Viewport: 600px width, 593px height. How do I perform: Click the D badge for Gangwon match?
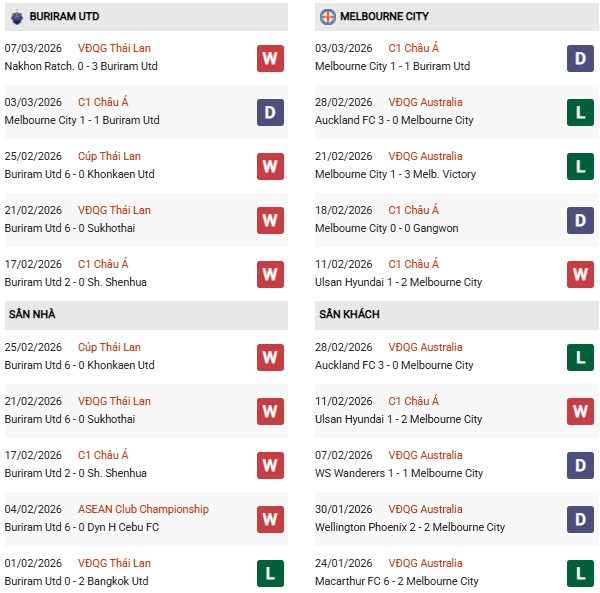[580, 220]
